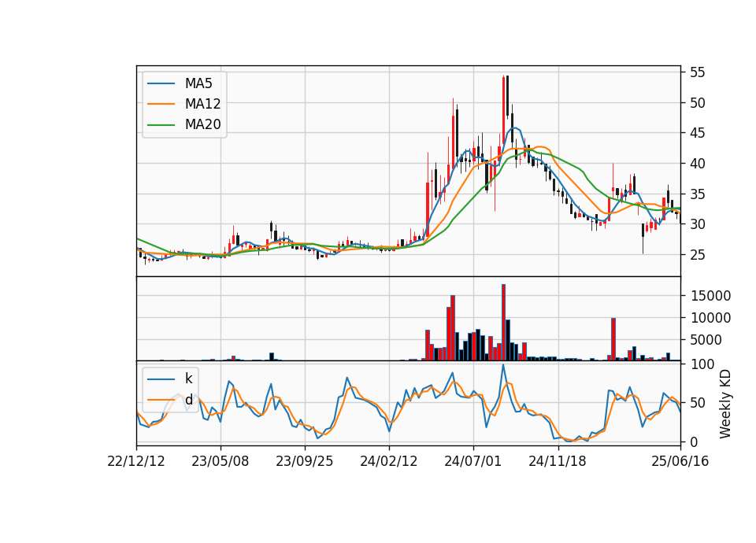Screen dimensions: 756x543
Task: Click the MA20 legend label
Action: point(202,124)
